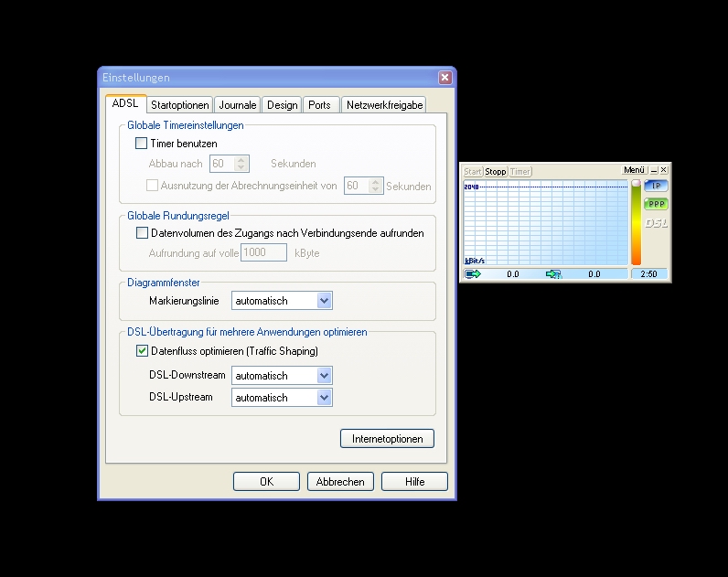
Task: Increase Abbau nach seconds stepper
Action: pyautogui.click(x=241, y=160)
